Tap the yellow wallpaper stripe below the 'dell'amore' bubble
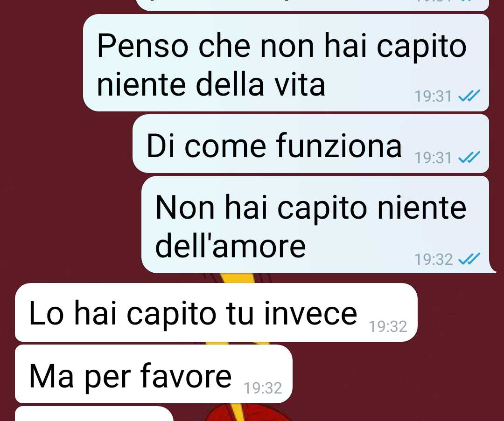This screenshot has height=421, width=504. [x=237, y=278]
